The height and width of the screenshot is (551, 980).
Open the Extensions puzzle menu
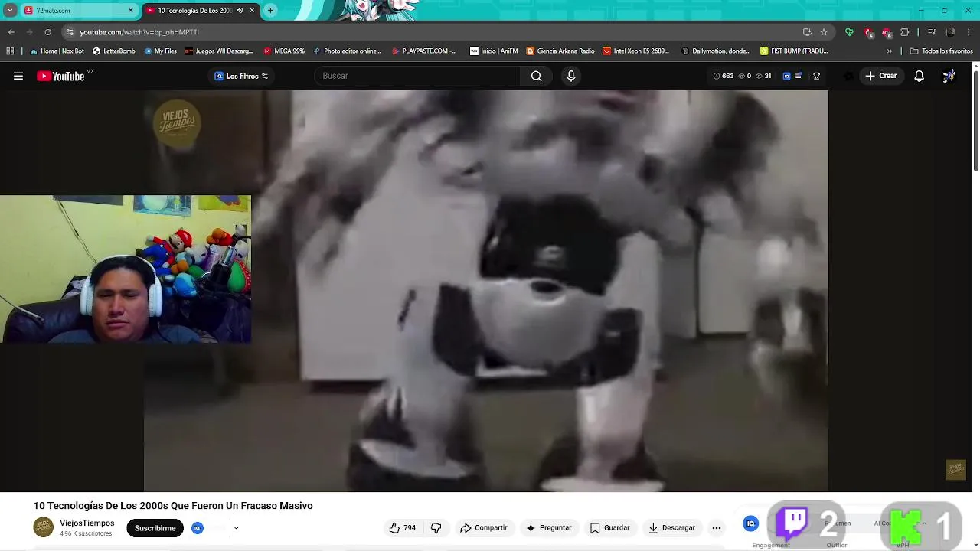[905, 32]
